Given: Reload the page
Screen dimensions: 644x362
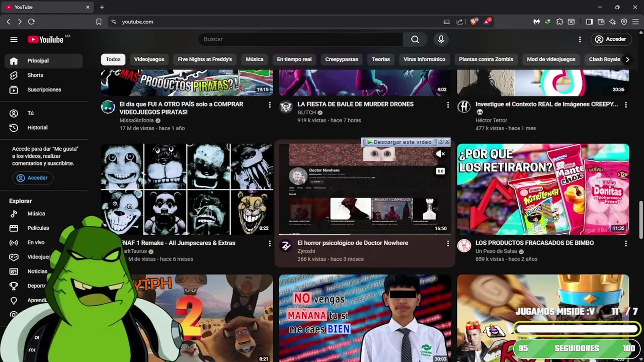Looking at the screenshot, I should pos(31,22).
